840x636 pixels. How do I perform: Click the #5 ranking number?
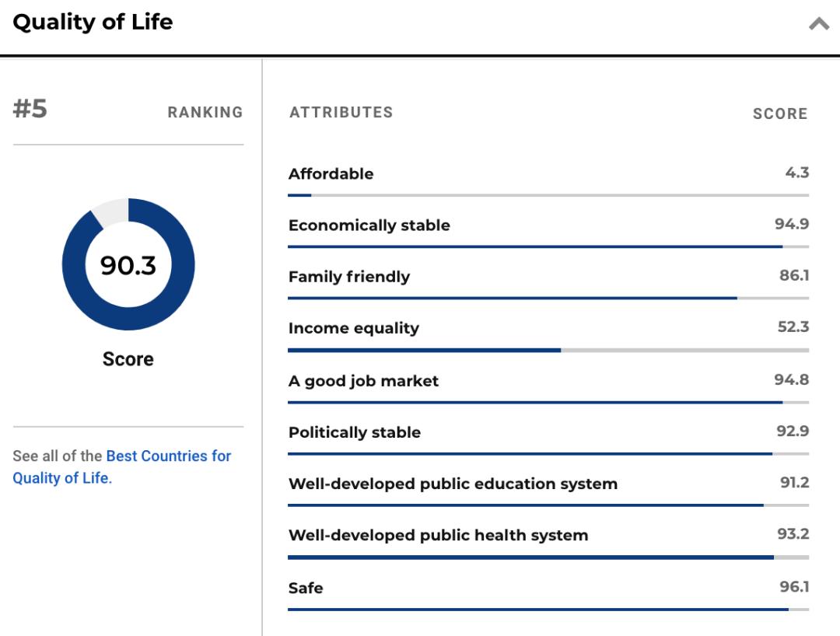pos(30,110)
